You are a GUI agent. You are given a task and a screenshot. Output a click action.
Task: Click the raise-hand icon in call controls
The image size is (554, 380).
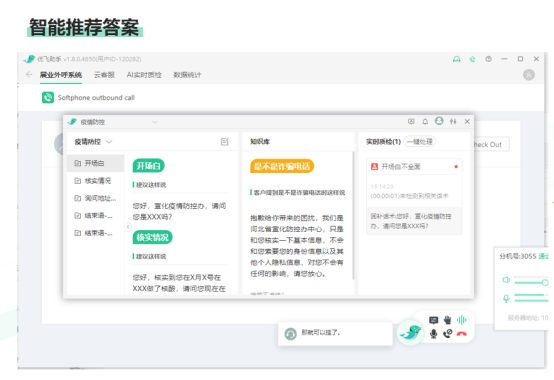(448, 320)
